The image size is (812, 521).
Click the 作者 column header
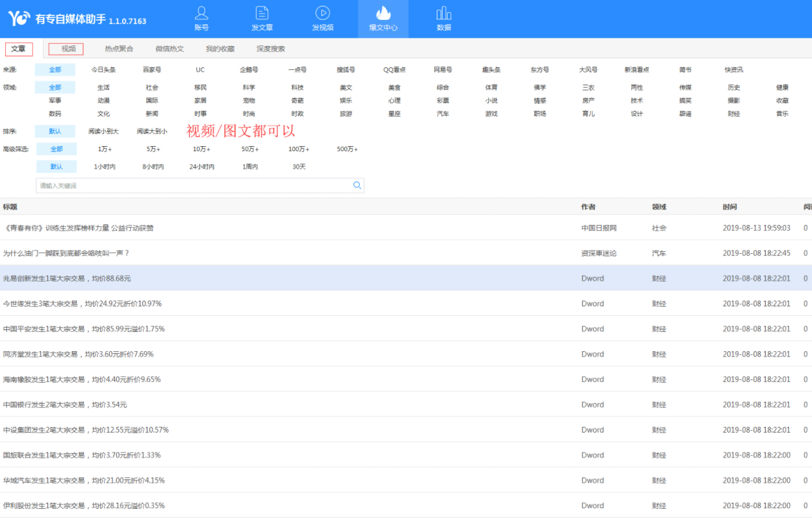tap(588, 207)
